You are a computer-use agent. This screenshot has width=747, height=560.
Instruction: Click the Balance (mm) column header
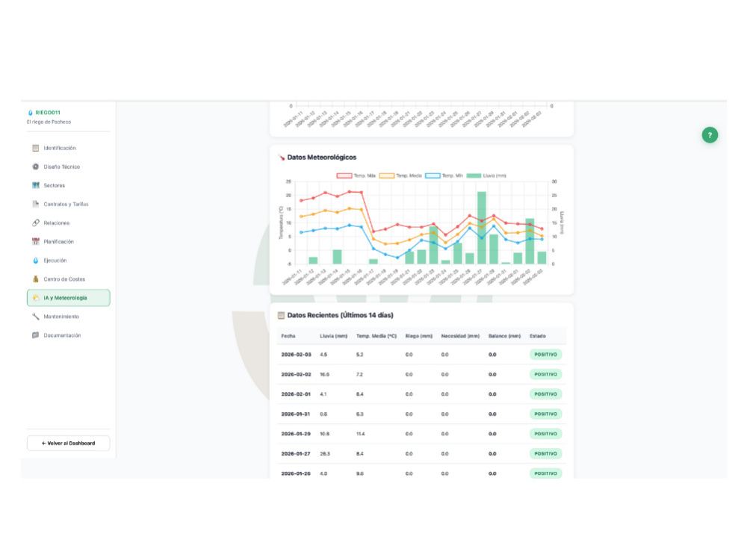click(x=504, y=336)
